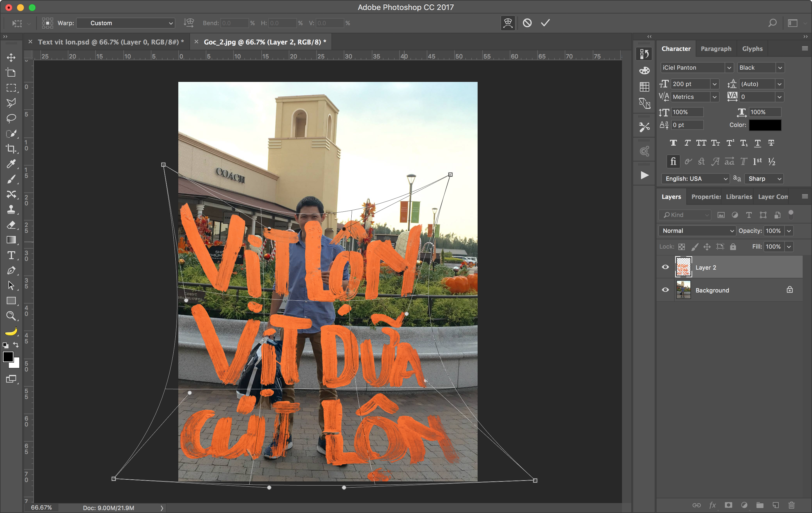Screen dimensions: 812x513
Task: Delete layer using trash icon
Action: [792, 505]
